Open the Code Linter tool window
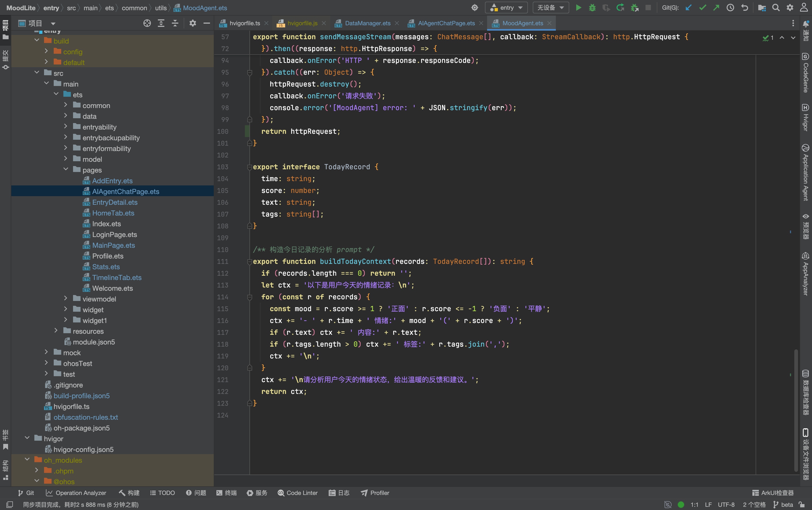This screenshot has width=812, height=510. point(297,493)
